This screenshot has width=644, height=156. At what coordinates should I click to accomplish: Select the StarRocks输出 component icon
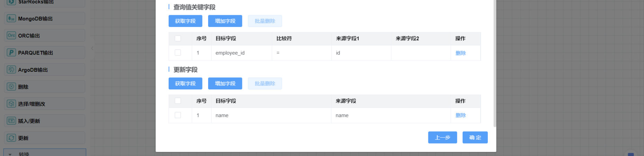pos(11,2)
